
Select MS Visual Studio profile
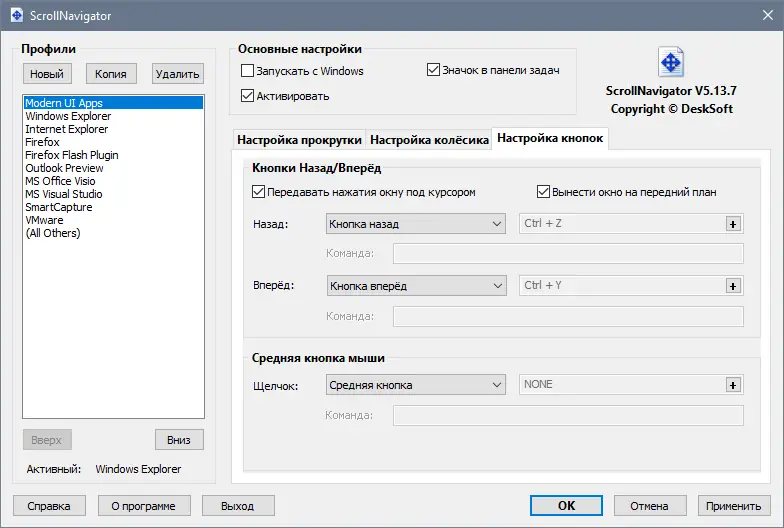pos(114,194)
